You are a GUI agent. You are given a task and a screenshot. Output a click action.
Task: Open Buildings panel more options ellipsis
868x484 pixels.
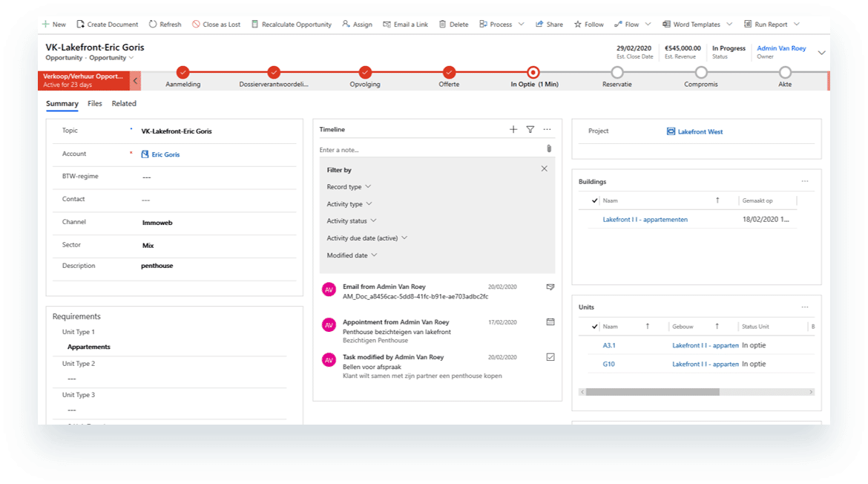(805, 182)
